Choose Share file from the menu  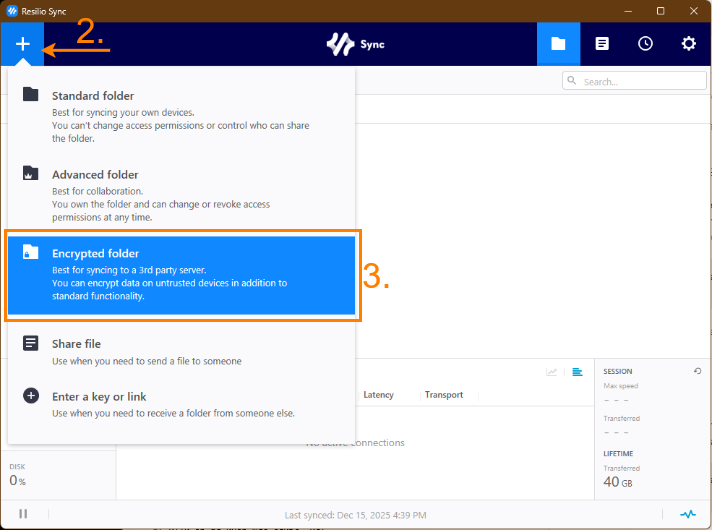tap(180, 351)
